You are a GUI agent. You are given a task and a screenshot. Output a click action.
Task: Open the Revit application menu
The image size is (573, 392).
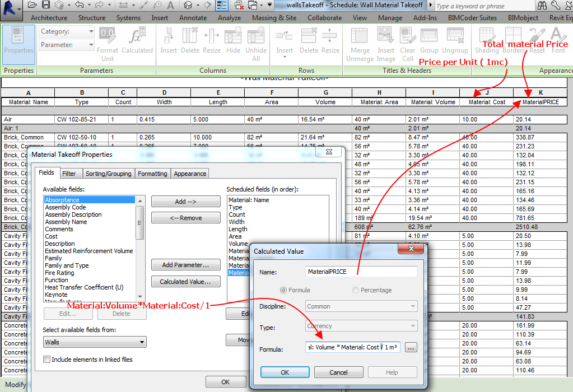11,9
